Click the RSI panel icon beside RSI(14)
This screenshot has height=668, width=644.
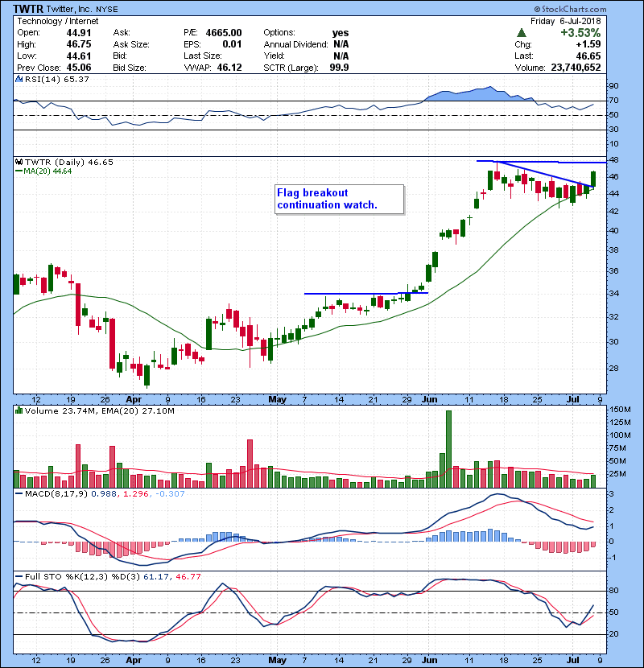click(x=19, y=79)
